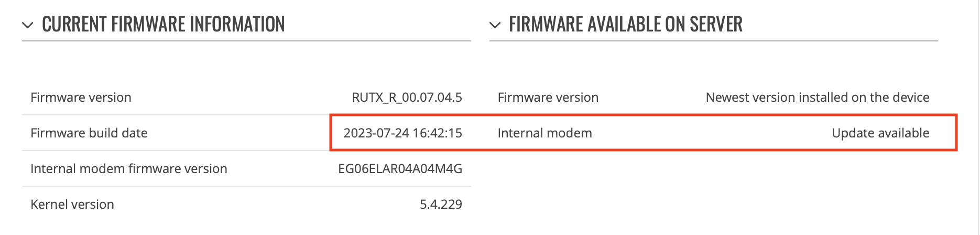This screenshot has width=980, height=235.
Task: Select the 2023-07-24 16:42:15 build date
Action: pos(402,133)
